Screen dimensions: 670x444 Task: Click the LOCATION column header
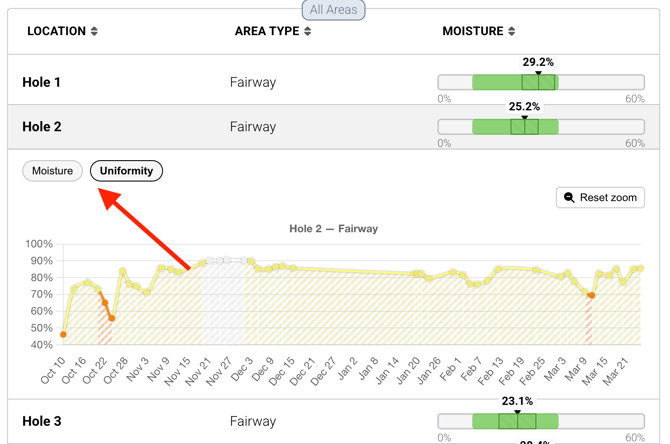[x=56, y=31]
